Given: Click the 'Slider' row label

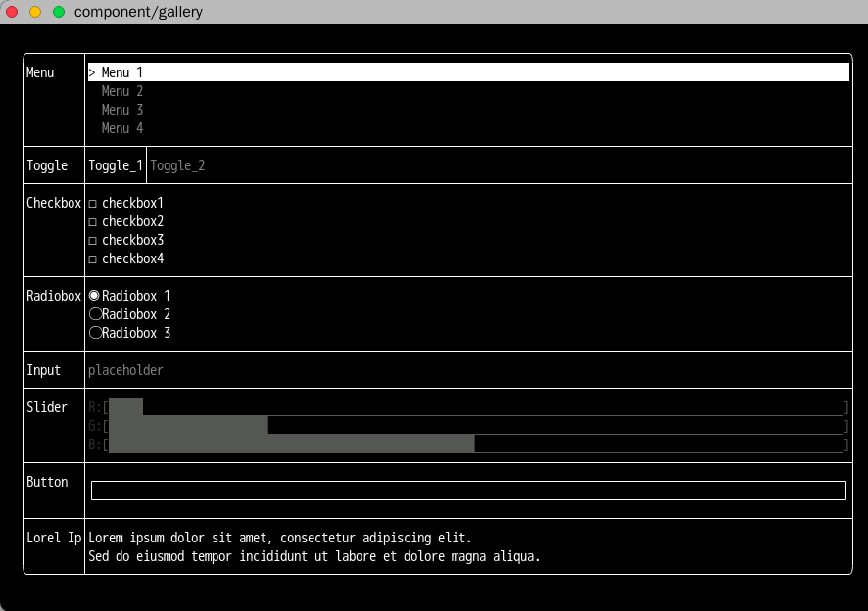Looking at the screenshot, I should pyautogui.click(x=47, y=407).
